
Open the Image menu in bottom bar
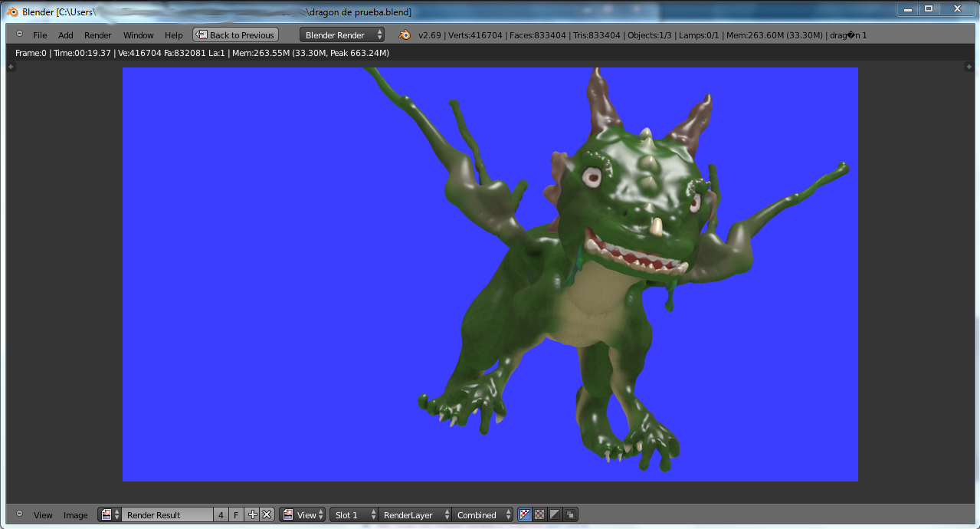click(x=75, y=515)
